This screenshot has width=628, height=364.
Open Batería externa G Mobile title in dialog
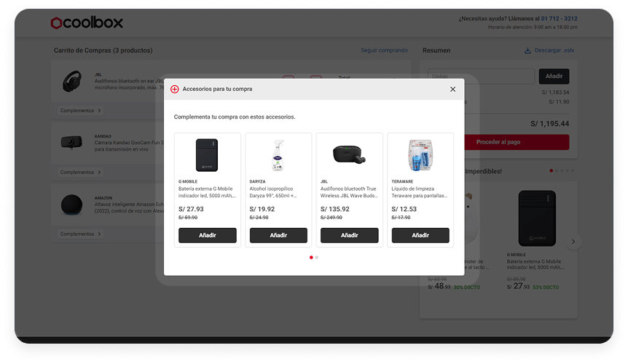point(207,192)
